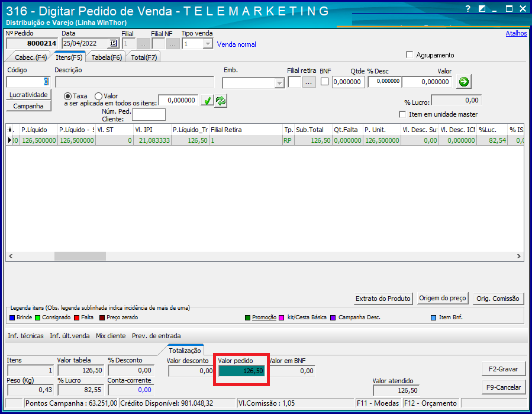Click the Preço zerado dark red swatch
The image size is (532, 414).
click(102, 318)
